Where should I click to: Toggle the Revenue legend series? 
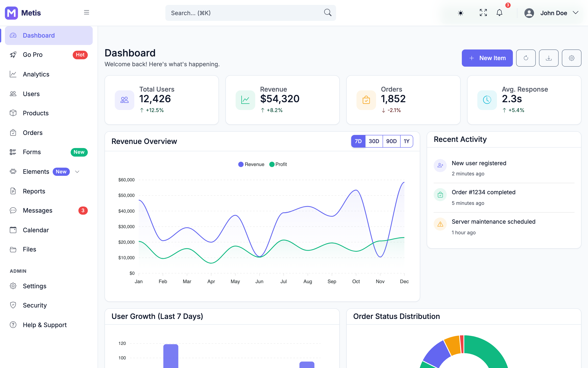[x=251, y=164]
